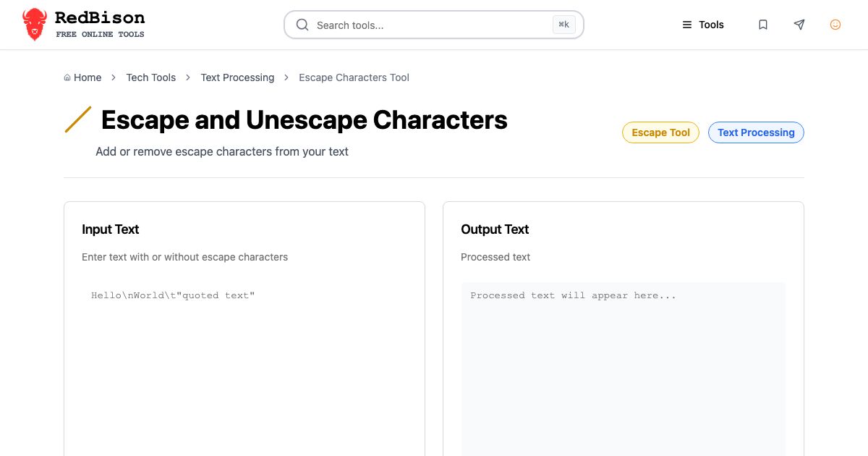Click the ⌘K shortcut badge
The width and height of the screenshot is (868, 456).
(x=564, y=25)
